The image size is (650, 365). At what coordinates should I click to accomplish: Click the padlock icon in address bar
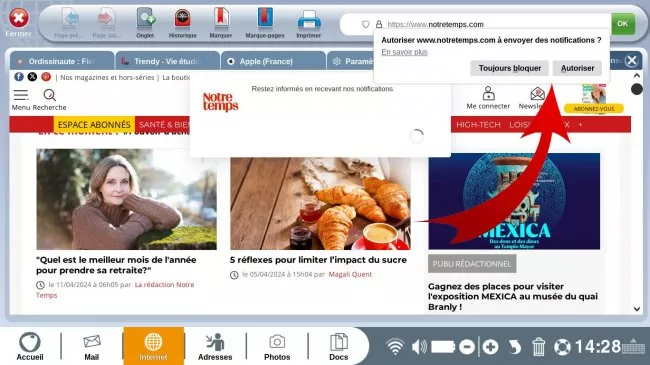(379, 24)
